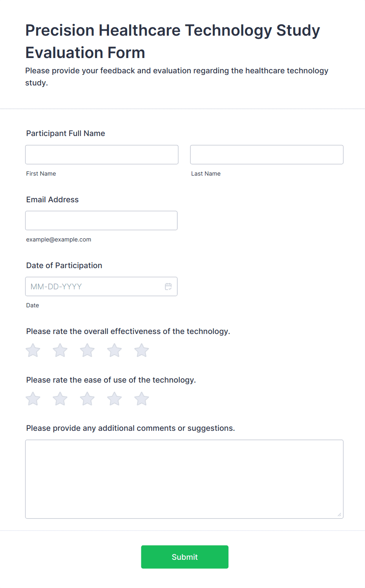Submit the evaluation form

[185, 557]
